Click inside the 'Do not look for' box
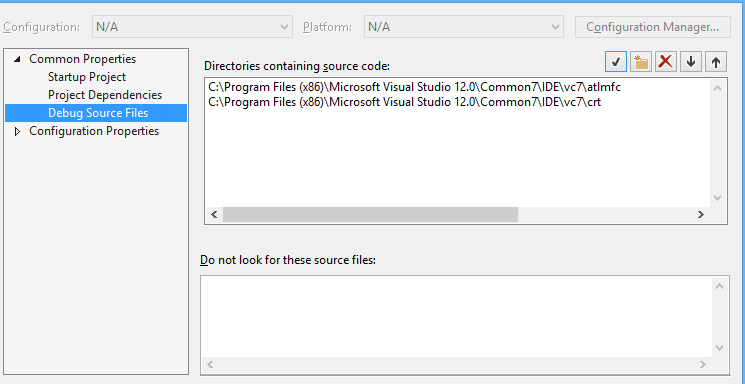The height and width of the screenshot is (384, 745). 457,316
